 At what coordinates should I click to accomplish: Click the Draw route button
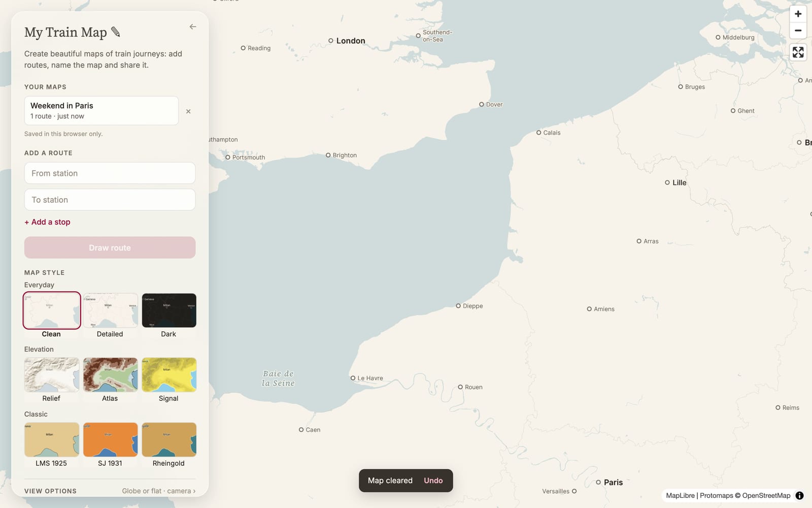[110, 247]
